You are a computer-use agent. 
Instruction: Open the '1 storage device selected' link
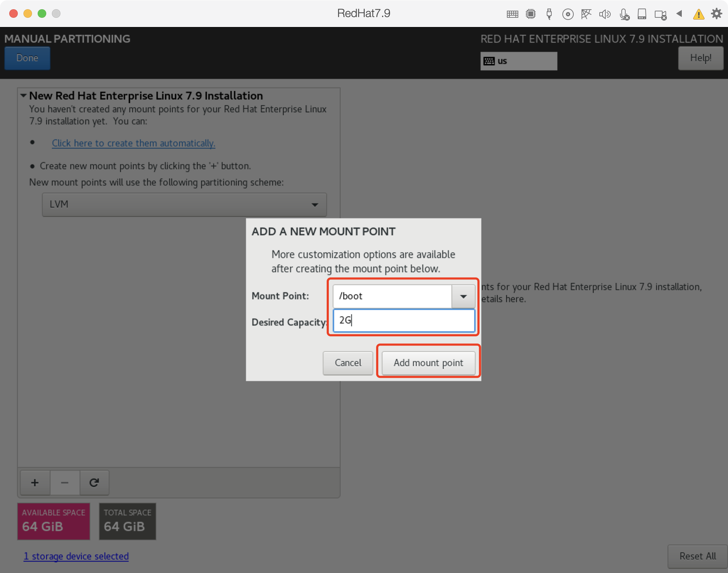[76, 556]
